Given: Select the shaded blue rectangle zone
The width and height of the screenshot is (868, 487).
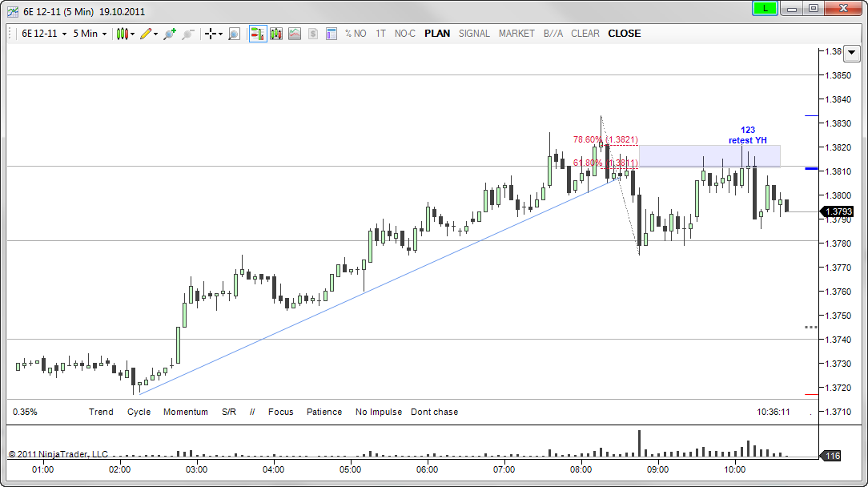Looking at the screenshot, I should (x=709, y=156).
